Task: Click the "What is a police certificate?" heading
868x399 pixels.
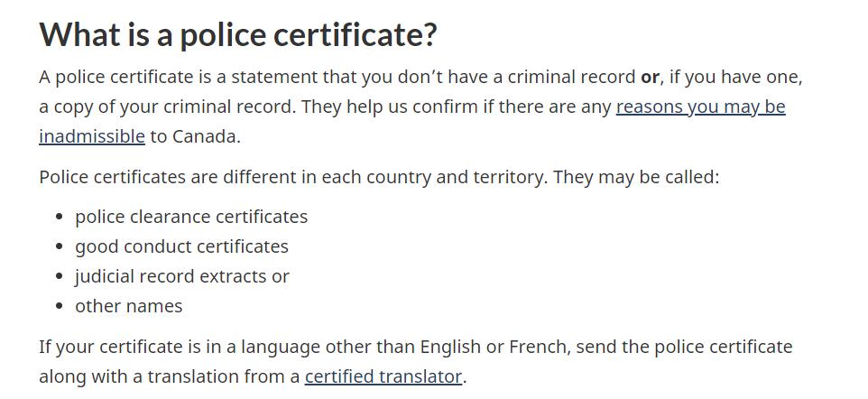Action: point(238,35)
